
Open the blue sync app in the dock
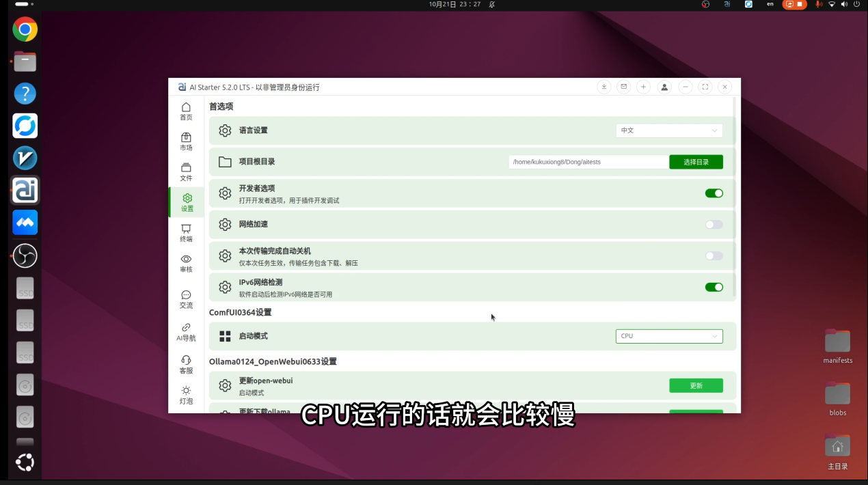[25, 126]
